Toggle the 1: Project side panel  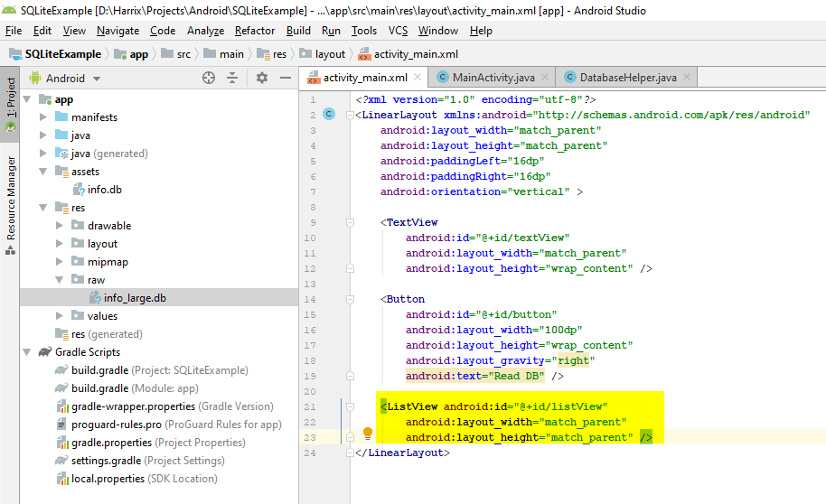pyautogui.click(x=11, y=98)
